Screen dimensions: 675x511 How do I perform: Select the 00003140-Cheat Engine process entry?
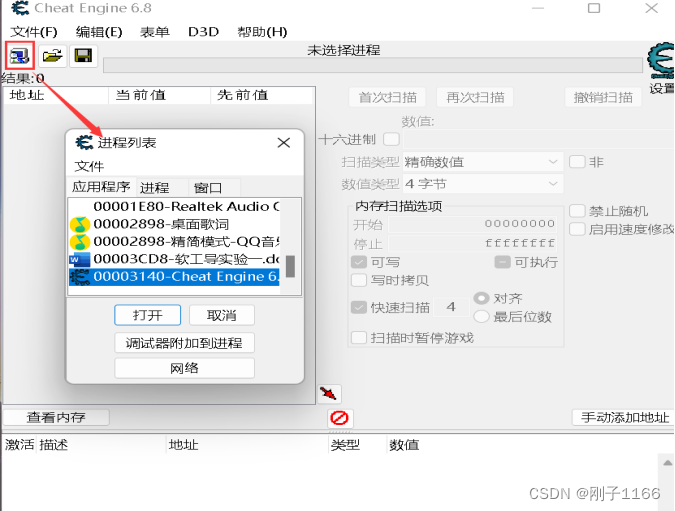click(x=174, y=277)
